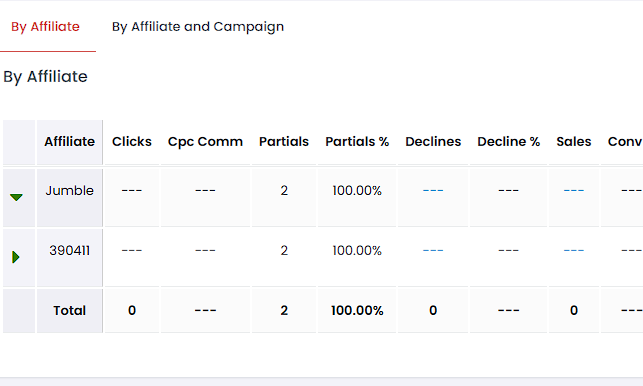The height and width of the screenshot is (386, 643).
Task: Open Jumble declines link
Action: click(433, 191)
